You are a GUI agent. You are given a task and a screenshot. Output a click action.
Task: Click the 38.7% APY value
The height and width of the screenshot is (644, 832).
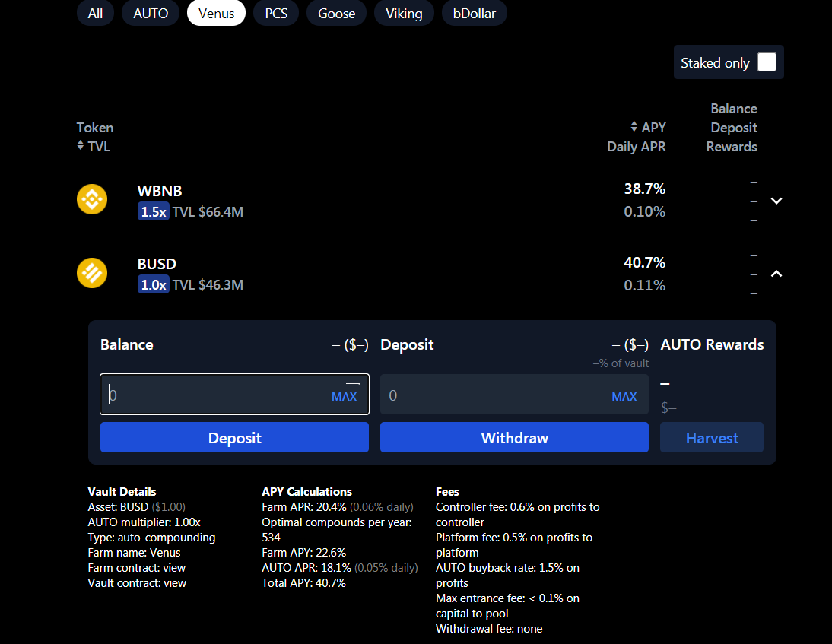coord(645,189)
